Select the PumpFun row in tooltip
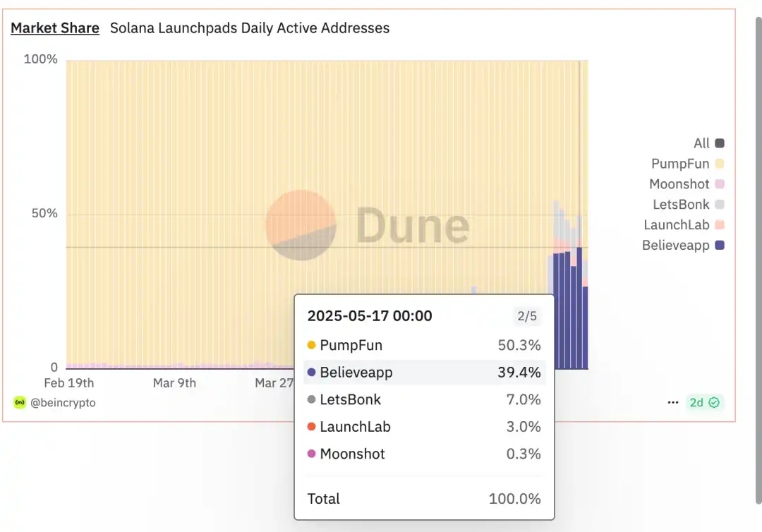The height and width of the screenshot is (532, 762). (x=423, y=345)
